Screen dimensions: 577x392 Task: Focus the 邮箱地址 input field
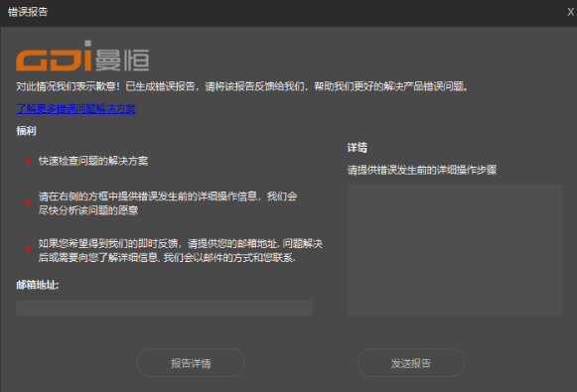point(164,308)
